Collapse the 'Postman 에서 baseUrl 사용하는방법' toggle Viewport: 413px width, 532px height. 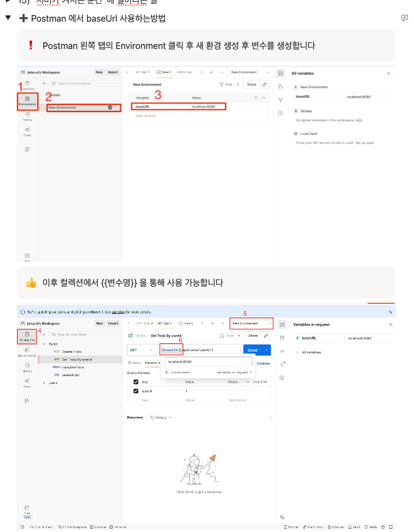pos(8,18)
